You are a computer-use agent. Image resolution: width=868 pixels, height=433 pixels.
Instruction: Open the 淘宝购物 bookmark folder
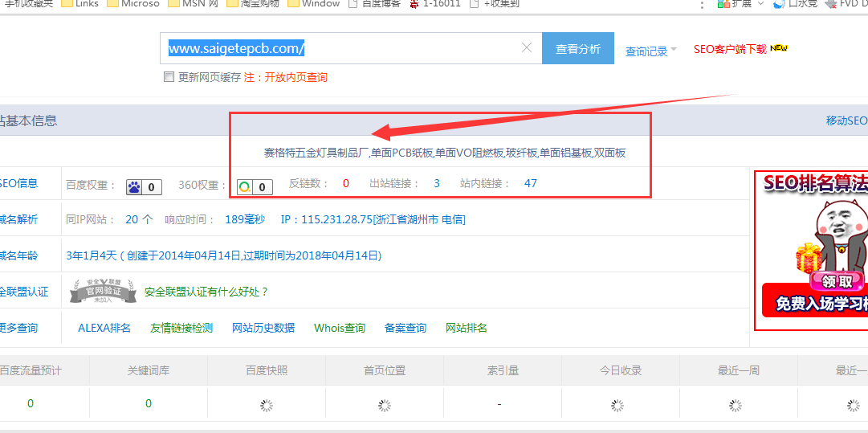pos(253,4)
